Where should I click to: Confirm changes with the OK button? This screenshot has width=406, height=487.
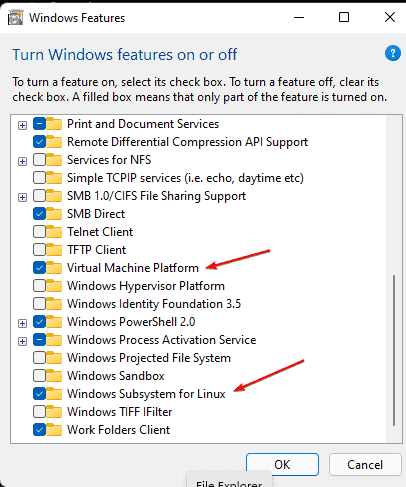pos(282,464)
